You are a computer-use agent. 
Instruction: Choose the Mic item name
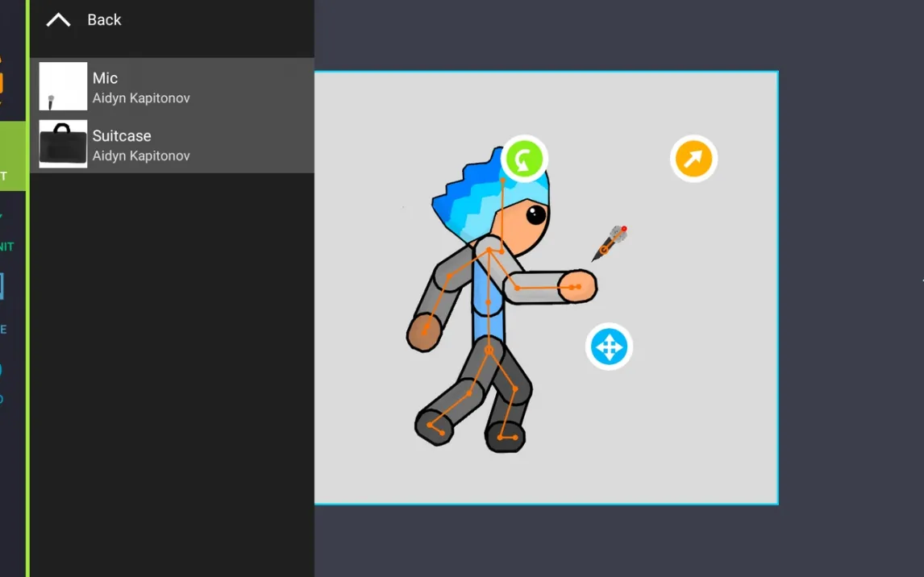105,78
